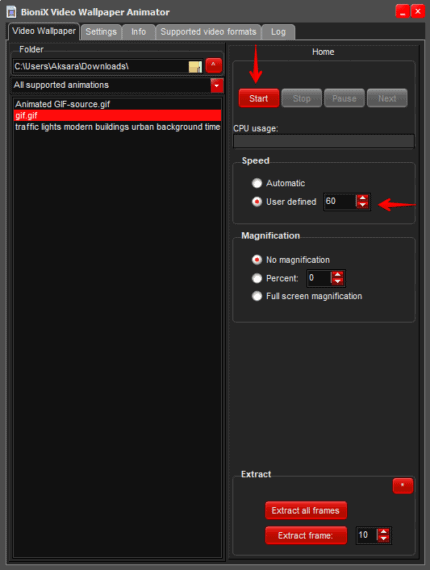Click the BioniX app icon in title bar
This screenshot has width=430, height=570.
tap(12, 12)
